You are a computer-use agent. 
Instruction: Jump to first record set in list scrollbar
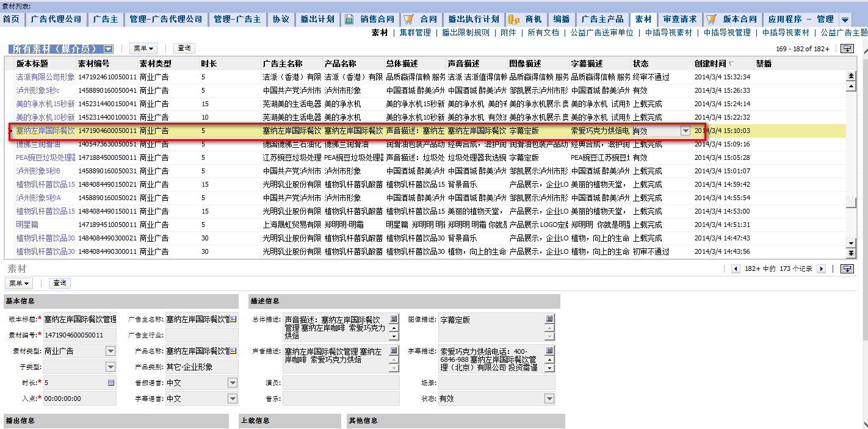pos(851,76)
